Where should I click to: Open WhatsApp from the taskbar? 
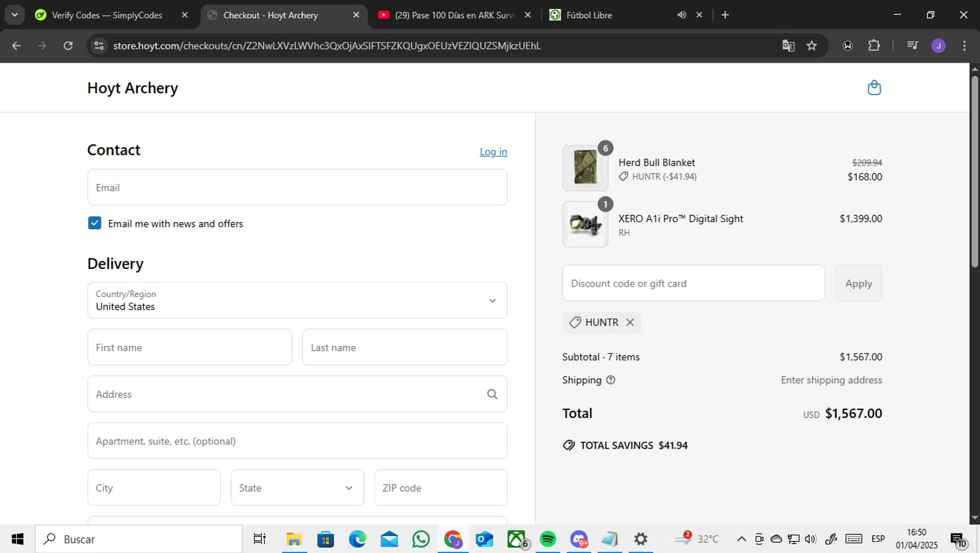click(x=421, y=539)
